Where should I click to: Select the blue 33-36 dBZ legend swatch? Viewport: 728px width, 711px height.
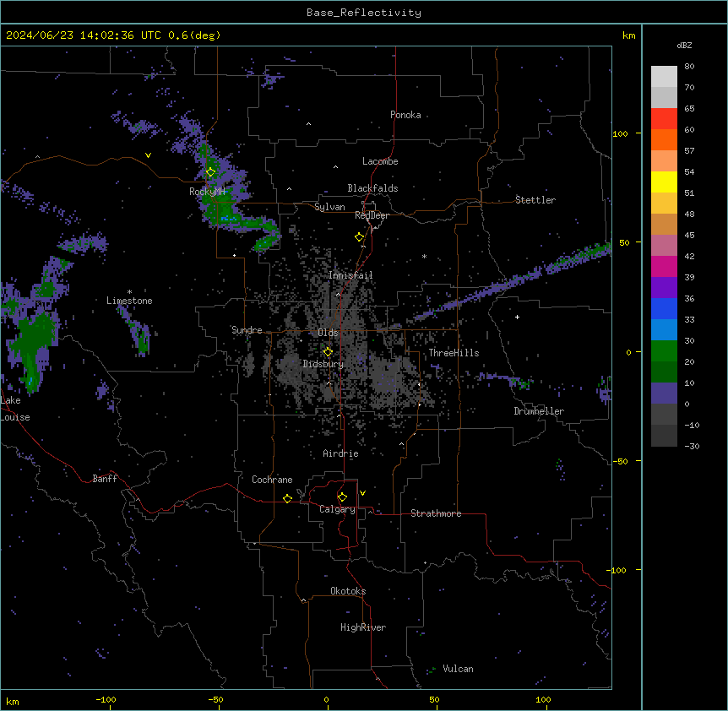(664, 308)
